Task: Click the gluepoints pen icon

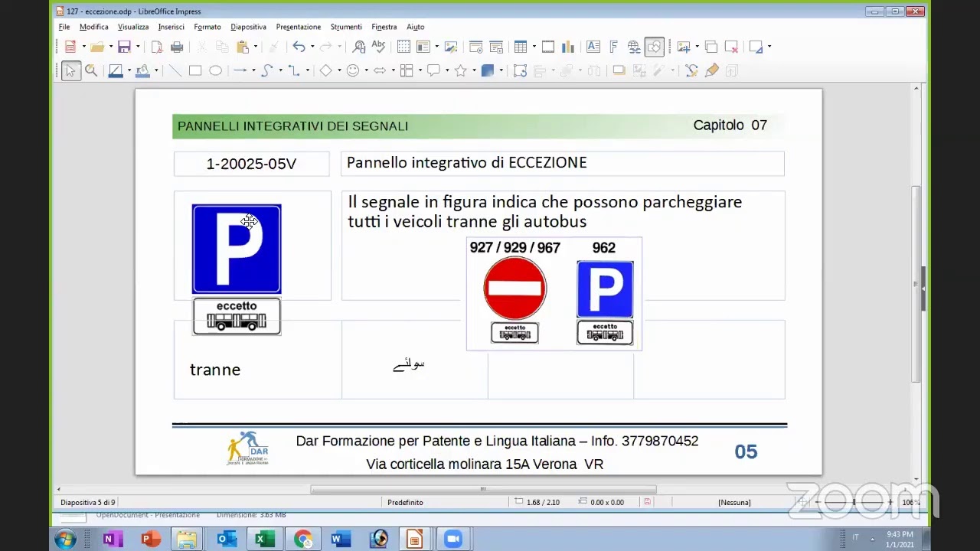Action: point(712,70)
